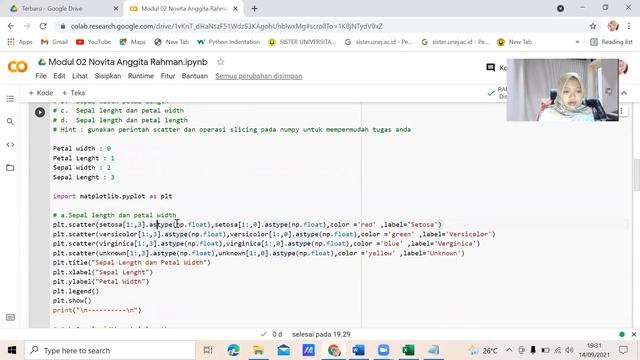Open Task View on the taskbar
This screenshot has width=640, height=360.
click(208, 350)
